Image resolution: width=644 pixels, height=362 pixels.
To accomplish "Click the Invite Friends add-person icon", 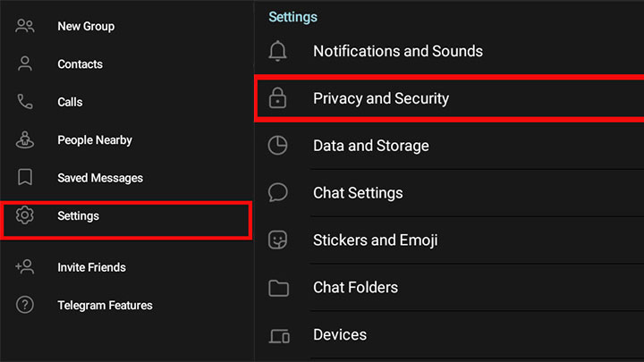I will tap(25, 267).
